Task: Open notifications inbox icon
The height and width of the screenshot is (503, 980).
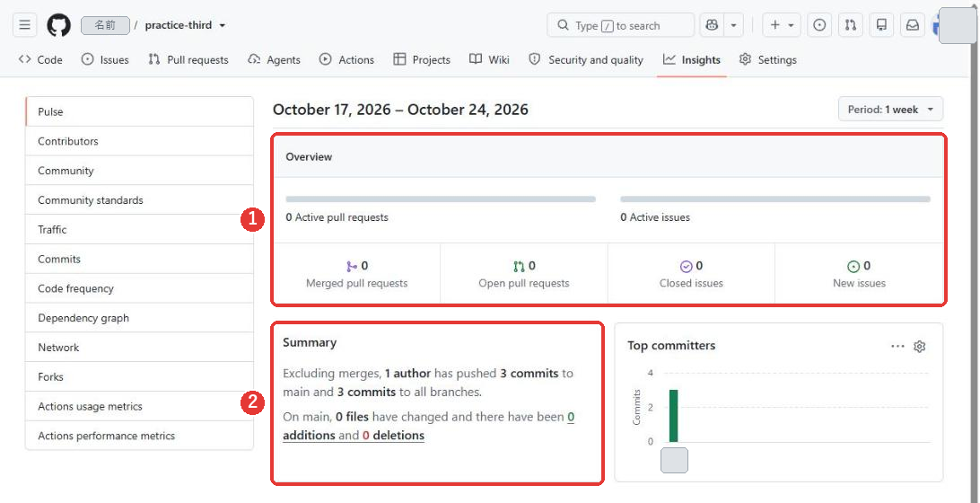Action: pos(913,26)
